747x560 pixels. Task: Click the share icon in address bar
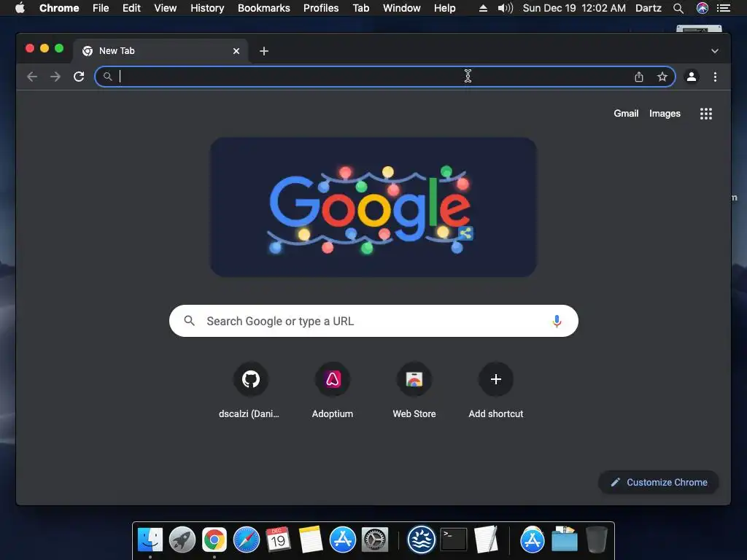(x=639, y=77)
